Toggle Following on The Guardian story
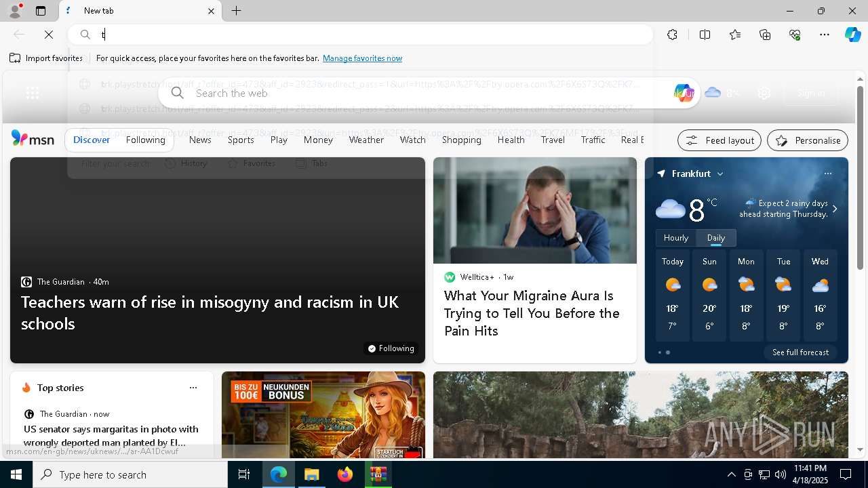This screenshot has height=488, width=868. point(391,348)
